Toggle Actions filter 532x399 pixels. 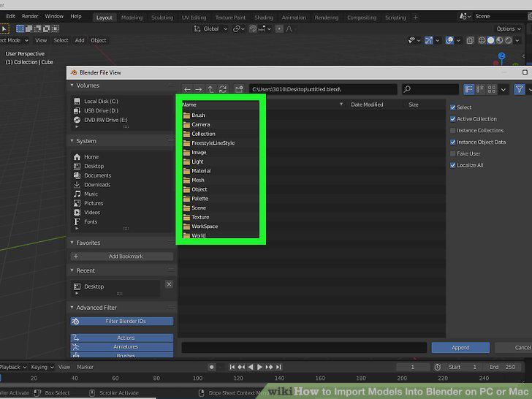pos(122,338)
